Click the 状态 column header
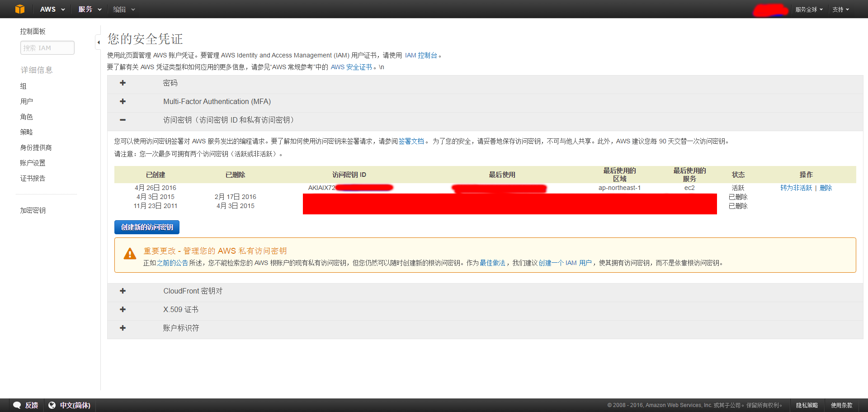 pyautogui.click(x=738, y=175)
